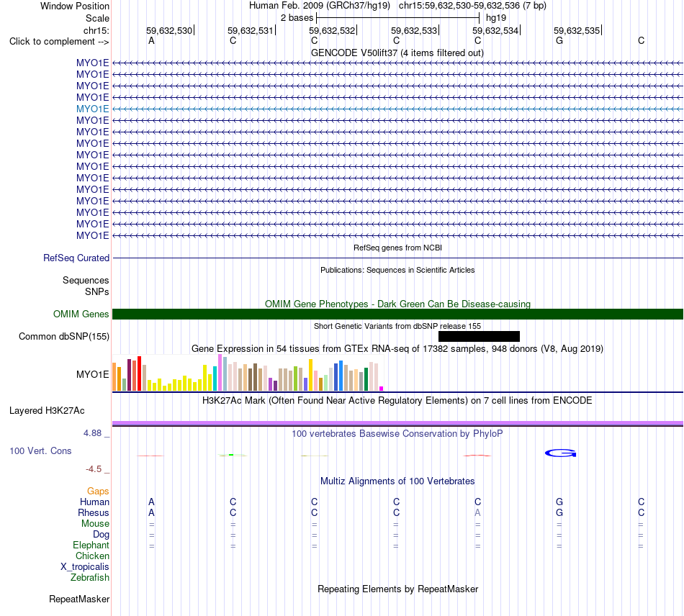
Task: Select the Rhesus species label
Action: pyautogui.click(x=94, y=513)
